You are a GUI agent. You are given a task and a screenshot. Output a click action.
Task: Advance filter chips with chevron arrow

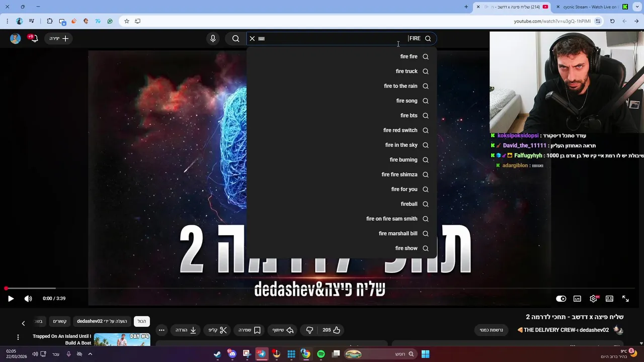[23, 323]
